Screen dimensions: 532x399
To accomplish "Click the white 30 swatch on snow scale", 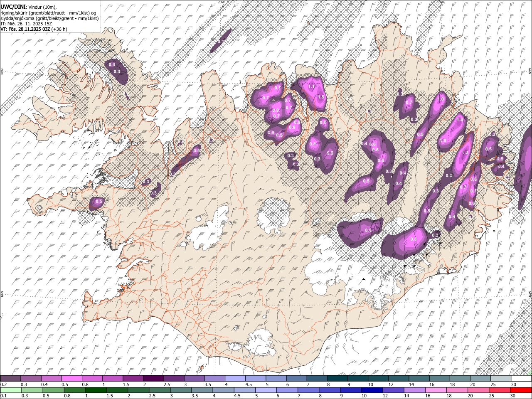I will click(521, 379).
